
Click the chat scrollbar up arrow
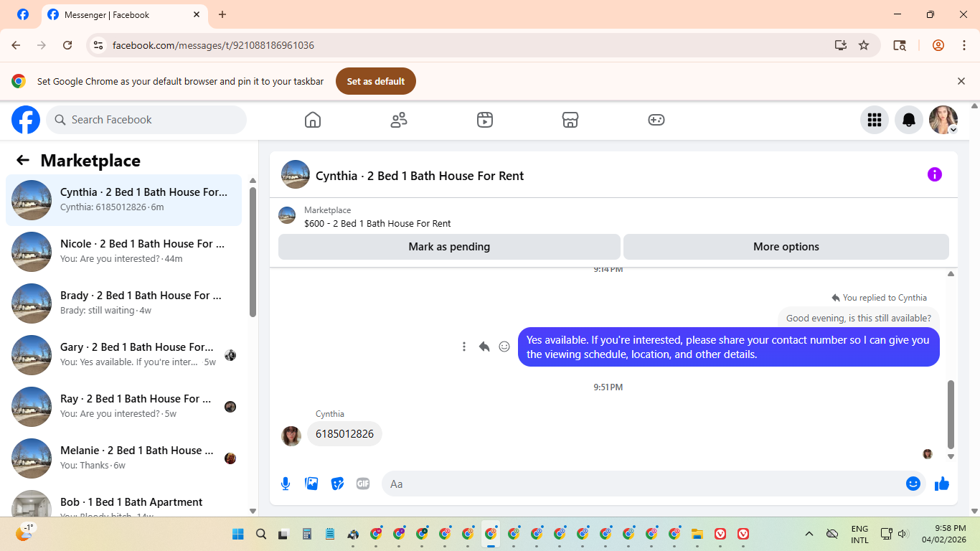tap(951, 274)
